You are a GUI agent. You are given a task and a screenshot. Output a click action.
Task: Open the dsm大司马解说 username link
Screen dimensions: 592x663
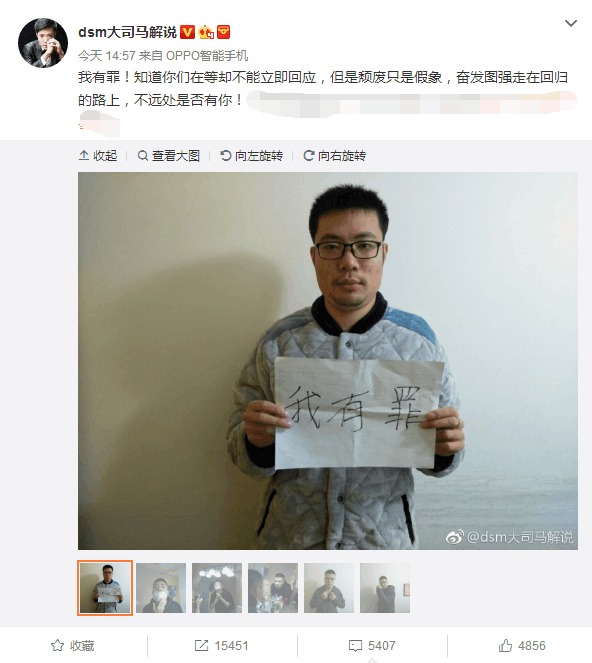(127, 32)
